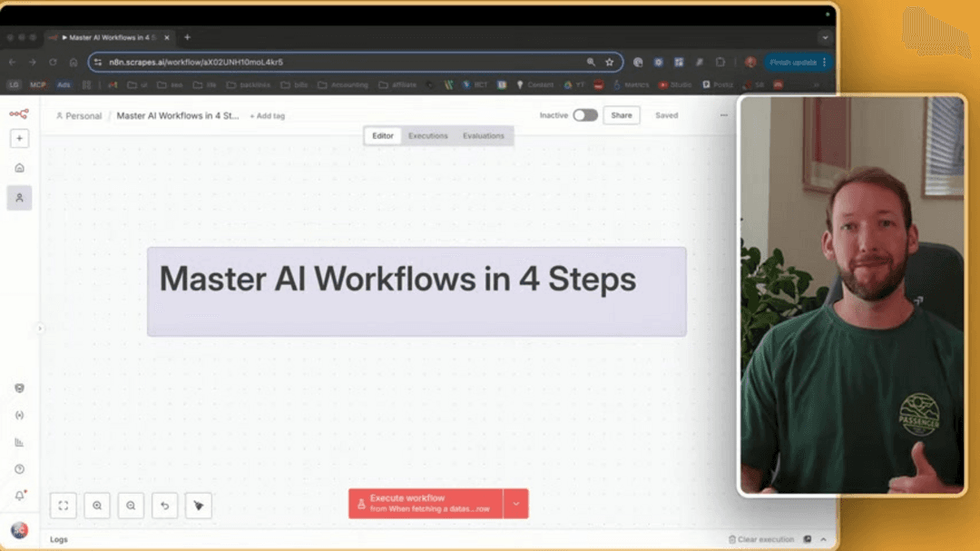The height and width of the screenshot is (551, 980).
Task: Undo the last canvas action
Action: tap(164, 506)
